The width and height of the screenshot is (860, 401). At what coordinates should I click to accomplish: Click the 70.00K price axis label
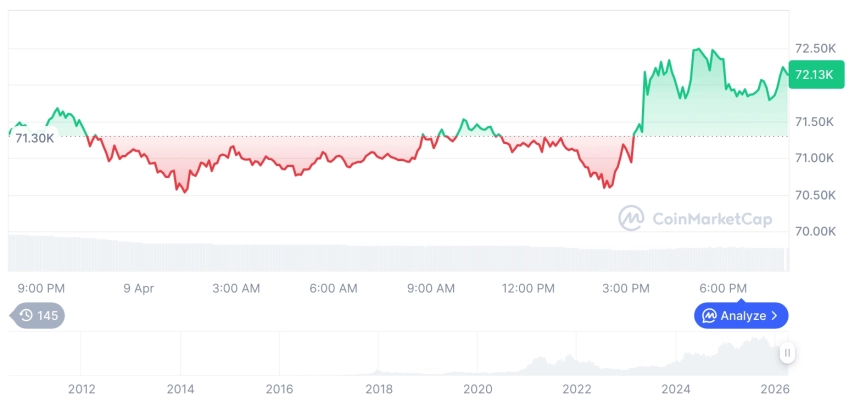[814, 231]
